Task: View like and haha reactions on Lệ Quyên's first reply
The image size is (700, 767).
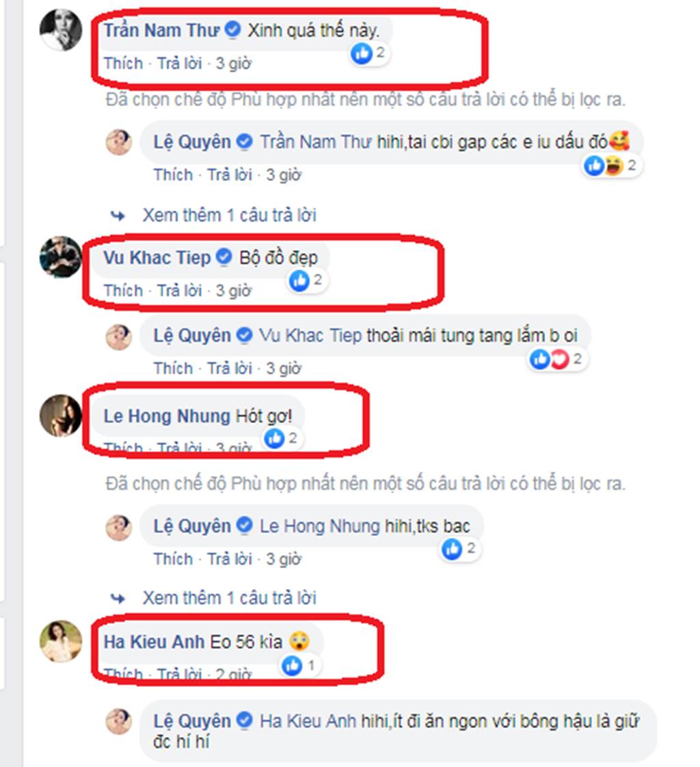Action: point(611,166)
